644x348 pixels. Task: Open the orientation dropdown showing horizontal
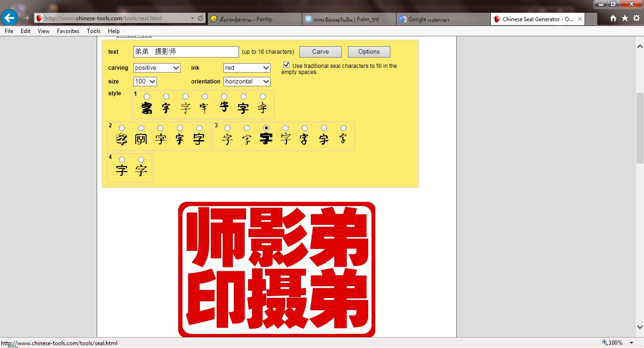coord(247,82)
